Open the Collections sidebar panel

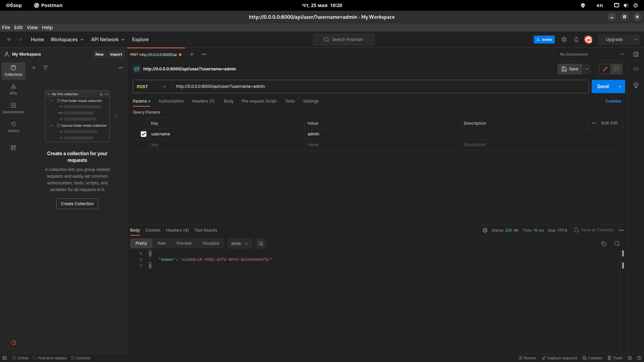13,71
